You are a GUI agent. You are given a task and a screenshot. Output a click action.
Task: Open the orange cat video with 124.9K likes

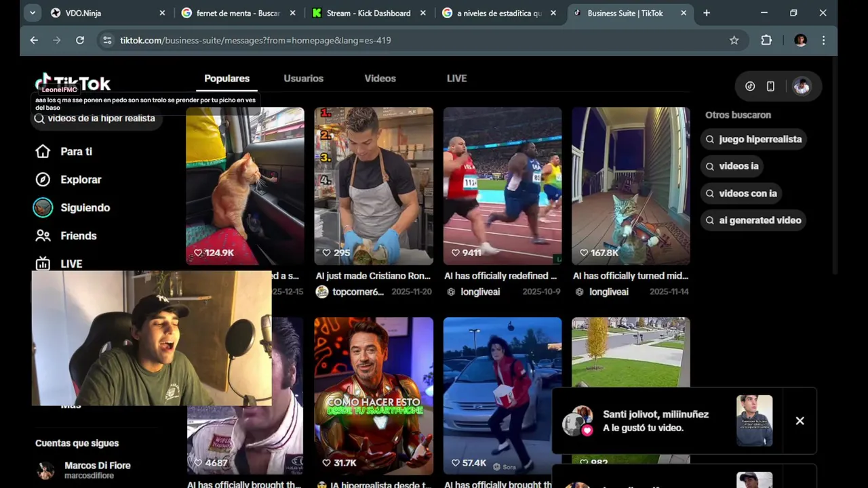245,186
